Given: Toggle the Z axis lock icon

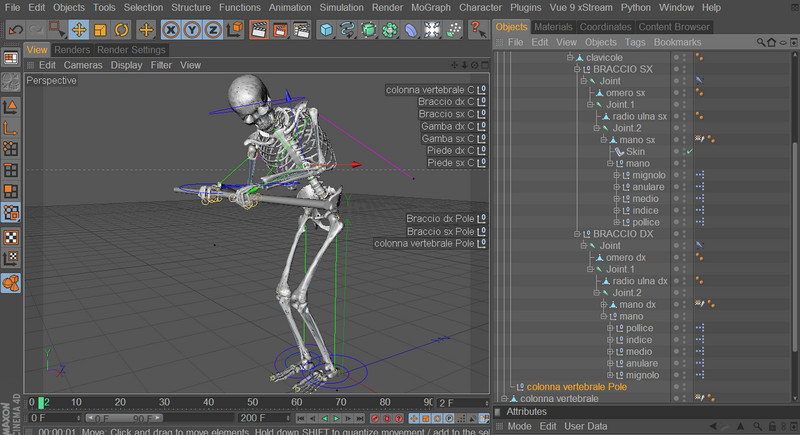Looking at the screenshot, I should coord(213,30).
